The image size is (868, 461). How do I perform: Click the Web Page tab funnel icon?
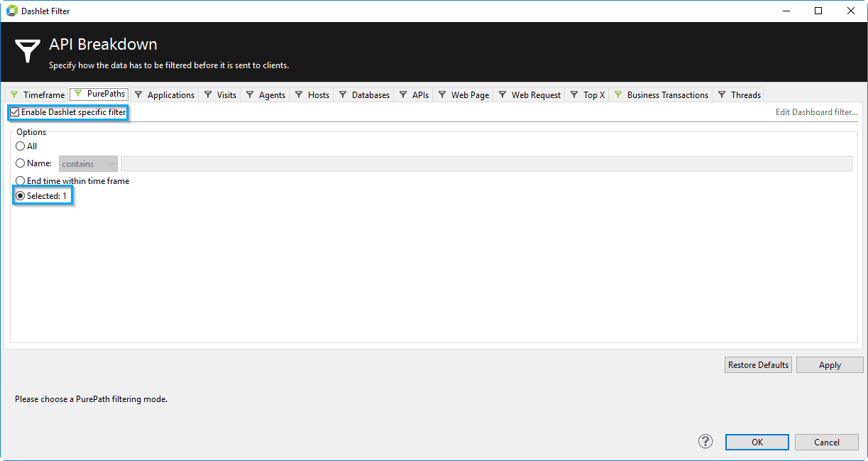pyautogui.click(x=442, y=94)
